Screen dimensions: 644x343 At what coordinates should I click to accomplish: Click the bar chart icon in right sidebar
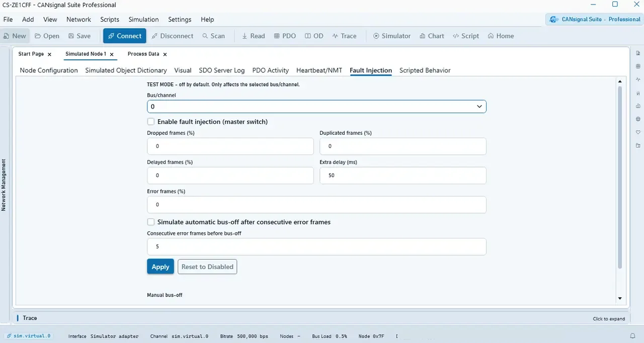click(638, 106)
